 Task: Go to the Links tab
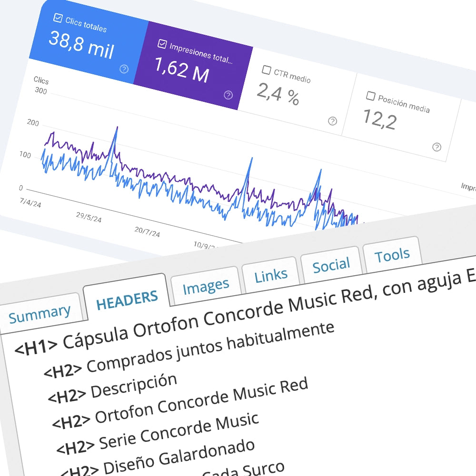coord(270,276)
